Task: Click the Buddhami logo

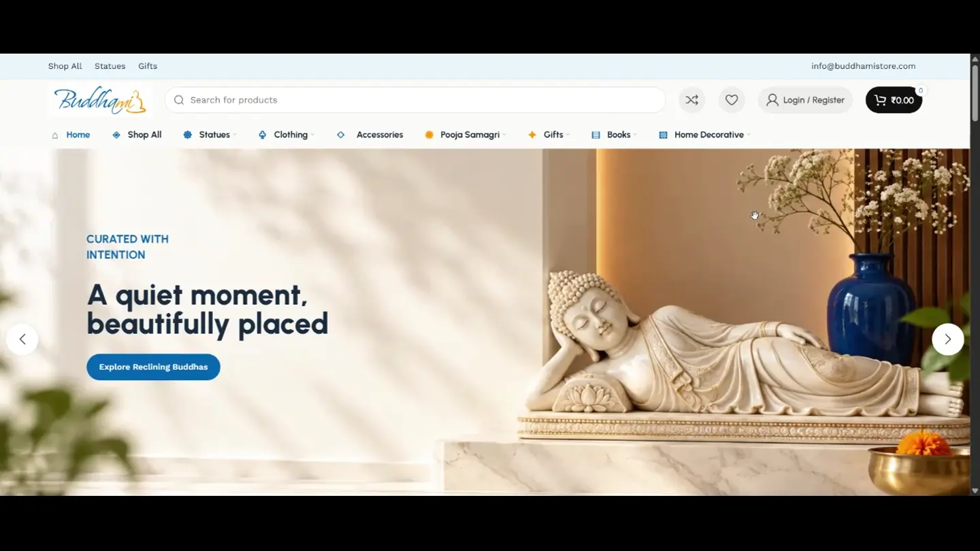Action: tap(101, 100)
